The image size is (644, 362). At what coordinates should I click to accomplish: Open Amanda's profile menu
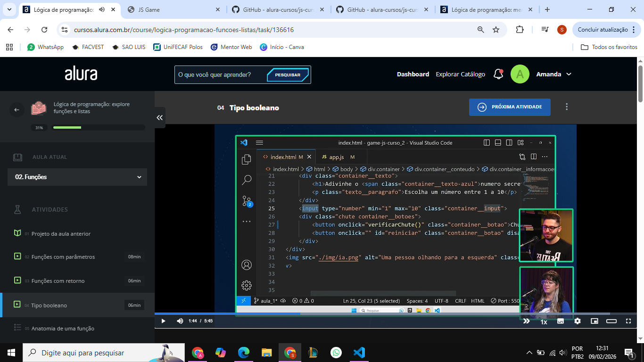point(553,74)
